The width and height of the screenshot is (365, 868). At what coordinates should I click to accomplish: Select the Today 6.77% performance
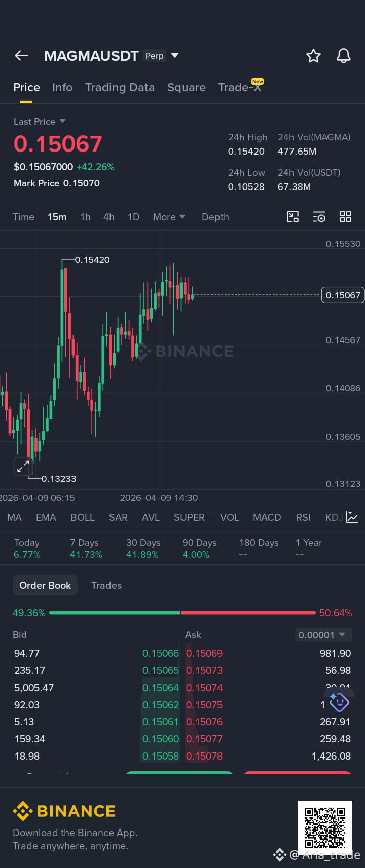click(x=27, y=548)
